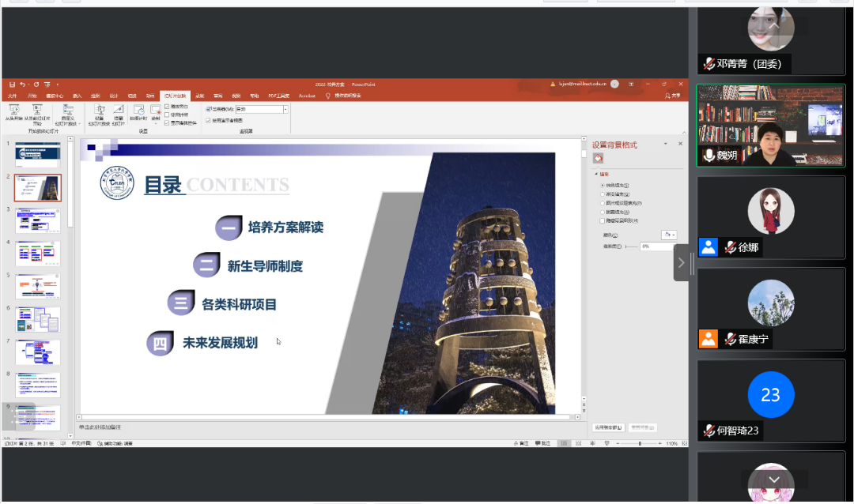Start Rehearse Timings tool
Viewport: 854px width, 504px height.
coord(138,112)
